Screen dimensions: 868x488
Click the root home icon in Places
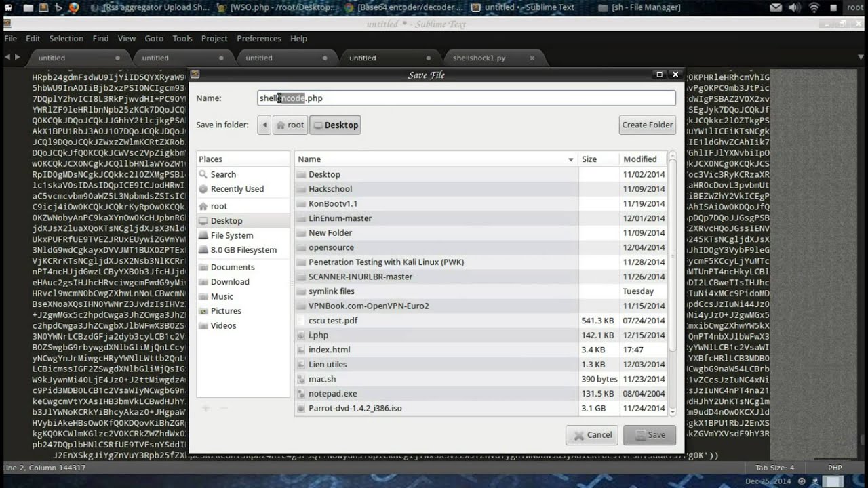(x=203, y=206)
